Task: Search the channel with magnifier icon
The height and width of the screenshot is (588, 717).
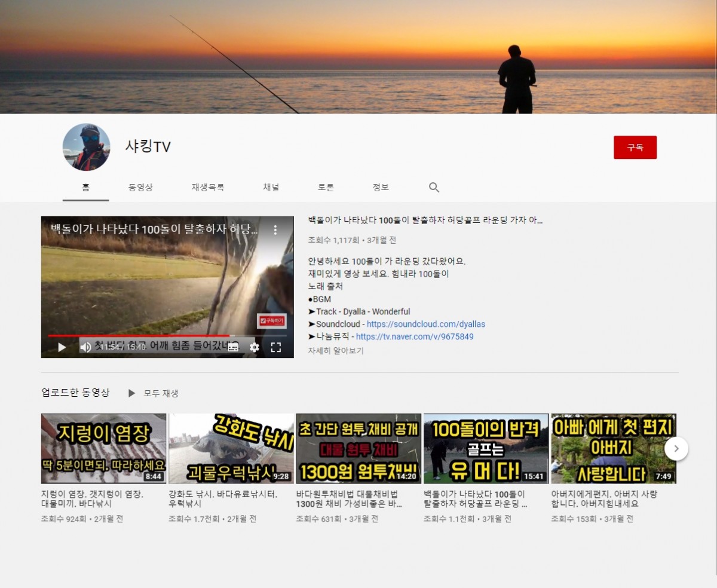Action: (x=434, y=187)
